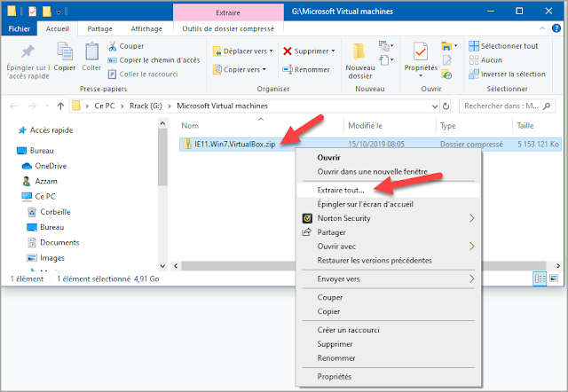Click the quick access toolbar properties icon
This screenshot has width=568, height=392.
32,12
